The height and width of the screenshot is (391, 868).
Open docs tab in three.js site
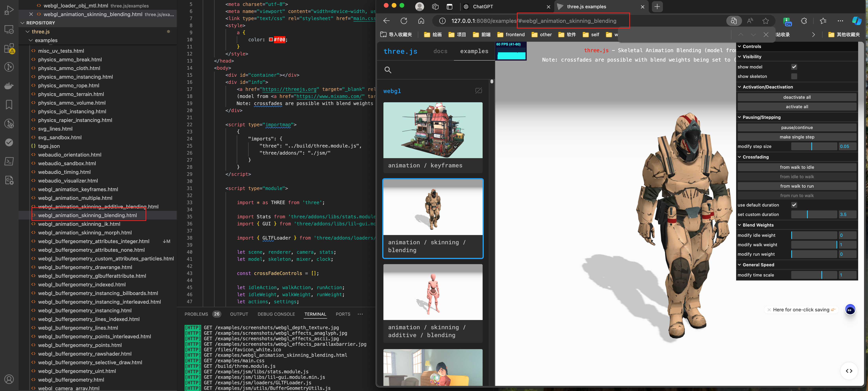[440, 51]
